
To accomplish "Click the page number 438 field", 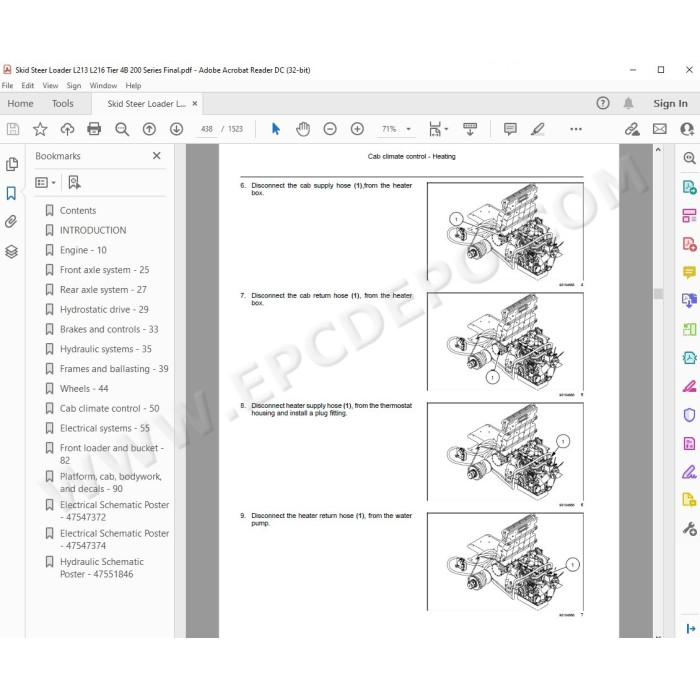I will pyautogui.click(x=207, y=129).
